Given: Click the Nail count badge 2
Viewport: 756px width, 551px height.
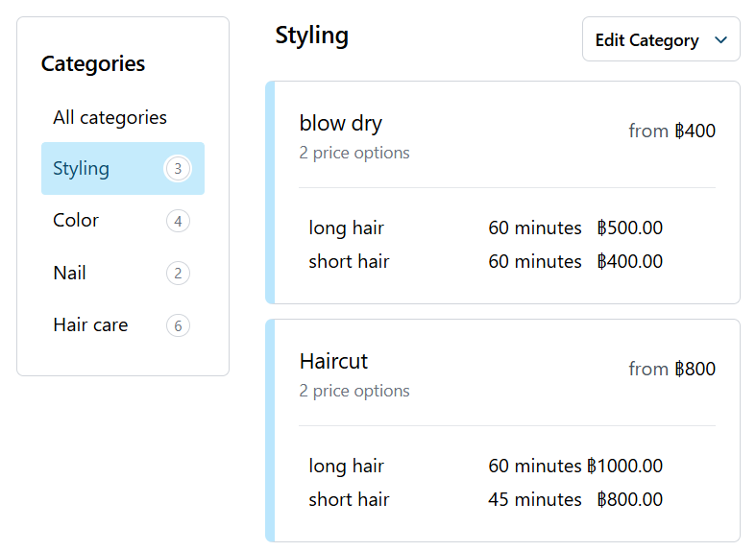Looking at the screenshot, I should coord(178,274).
